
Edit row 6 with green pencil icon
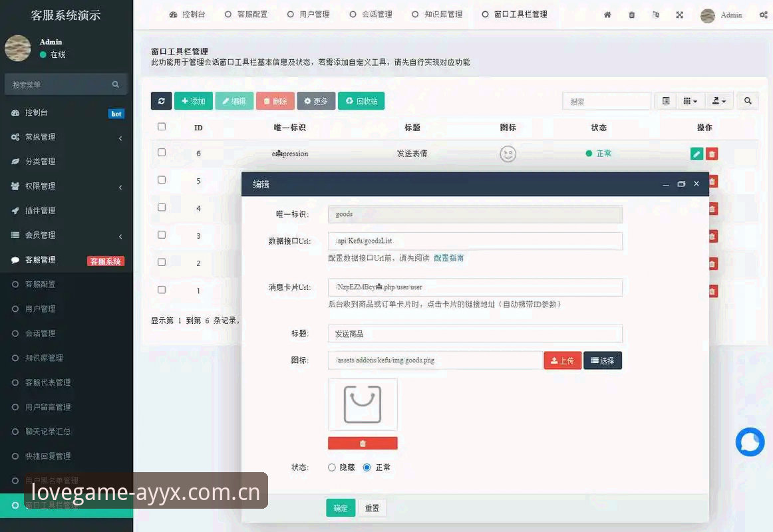[696, 154]
